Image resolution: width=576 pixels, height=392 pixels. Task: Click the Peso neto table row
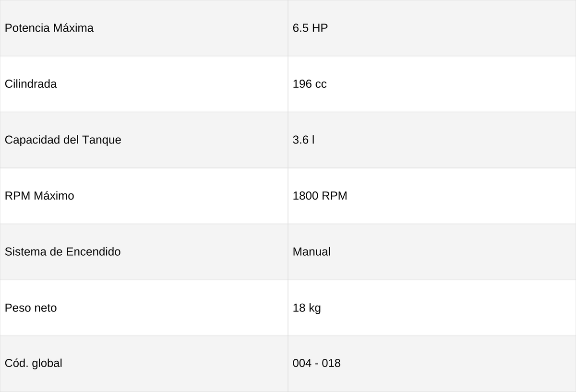tap(288, 308)
